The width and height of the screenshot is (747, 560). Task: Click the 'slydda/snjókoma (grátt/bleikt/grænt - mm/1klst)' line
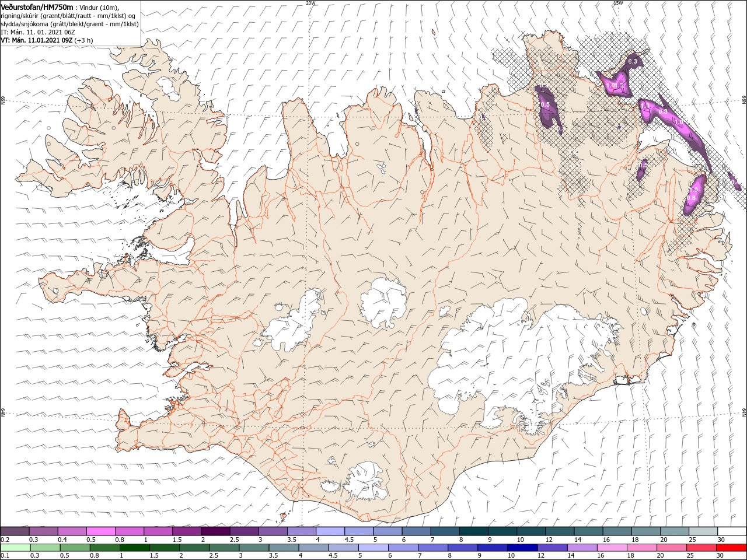click(69, 24)
